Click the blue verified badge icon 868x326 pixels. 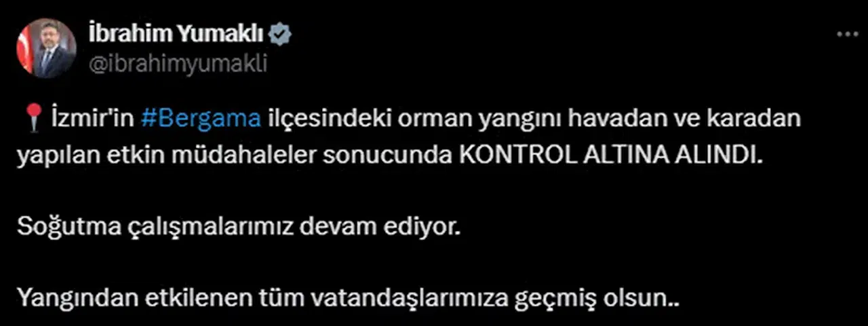[281, 35]
